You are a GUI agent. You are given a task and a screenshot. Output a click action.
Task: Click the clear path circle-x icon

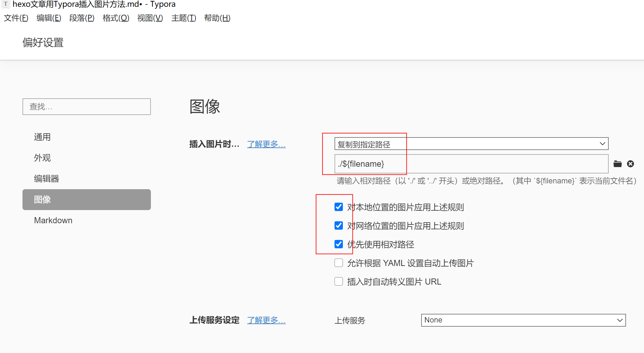(x=631, y=164)
